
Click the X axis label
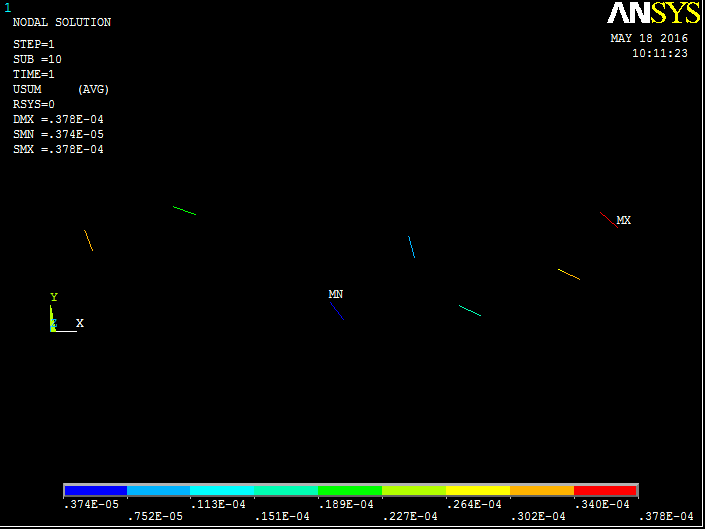[80, 323]
